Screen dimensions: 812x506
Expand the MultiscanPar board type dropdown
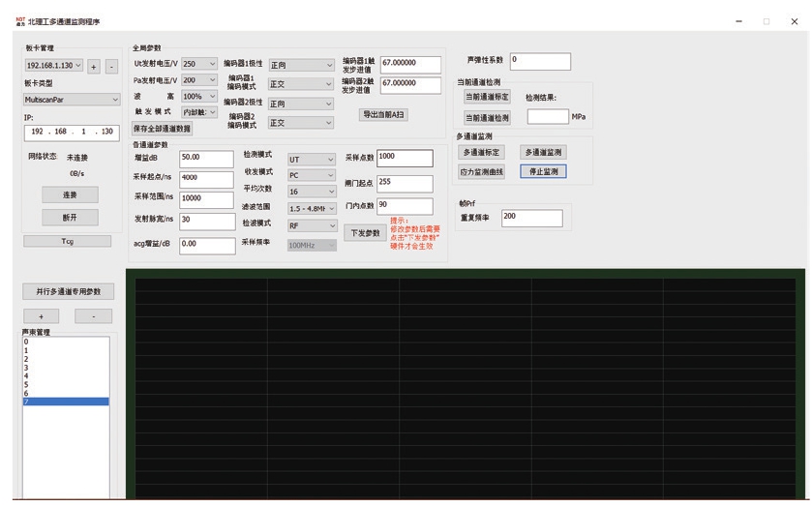[x=72, y=100]
